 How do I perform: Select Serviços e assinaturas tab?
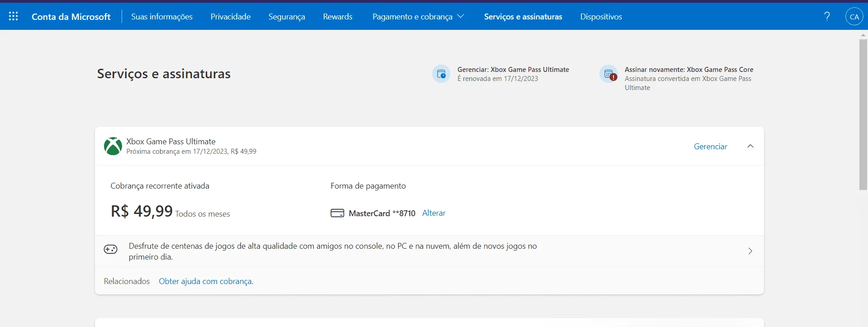(523, 17)
